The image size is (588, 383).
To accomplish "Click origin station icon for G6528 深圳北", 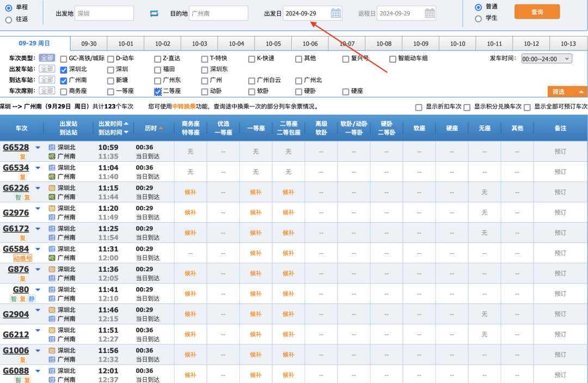I will (52, 148).
